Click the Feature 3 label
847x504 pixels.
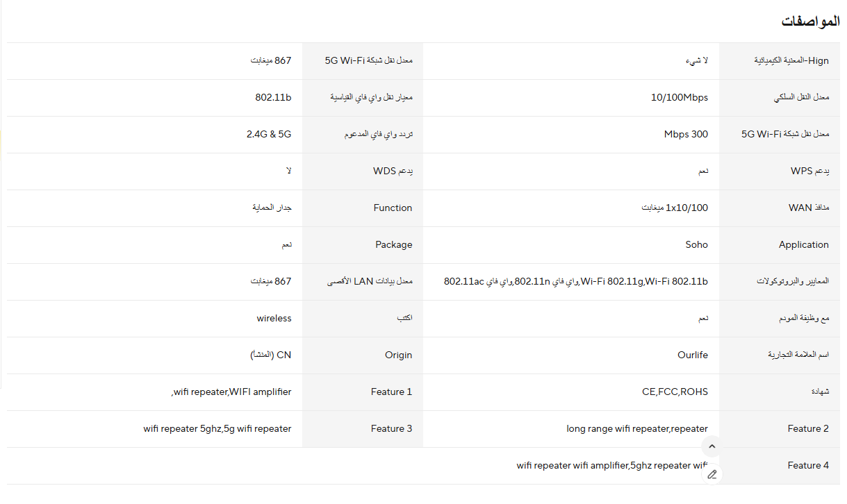click(x=391, y=429)
